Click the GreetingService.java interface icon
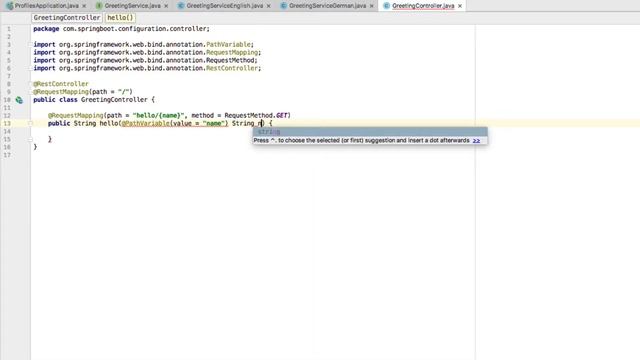 [x=99, y=6]
